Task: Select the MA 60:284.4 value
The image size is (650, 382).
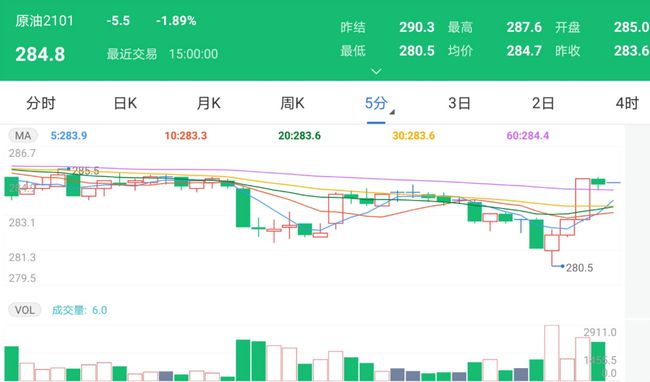Action: tap(528, 135)
